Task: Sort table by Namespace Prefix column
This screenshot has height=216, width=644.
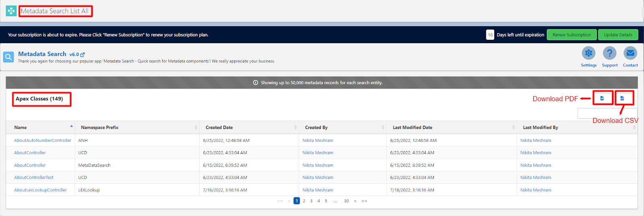Action: 137,127
